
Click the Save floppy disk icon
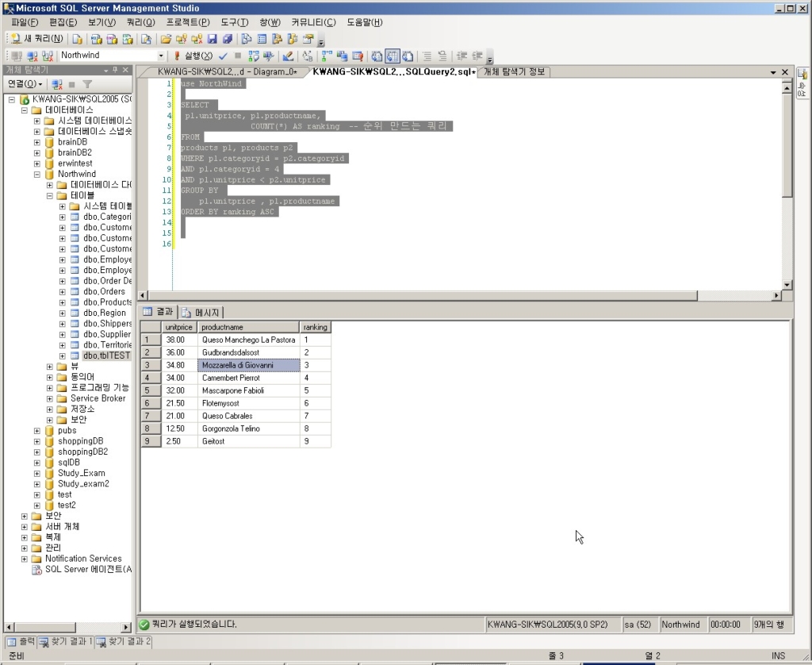212,39
